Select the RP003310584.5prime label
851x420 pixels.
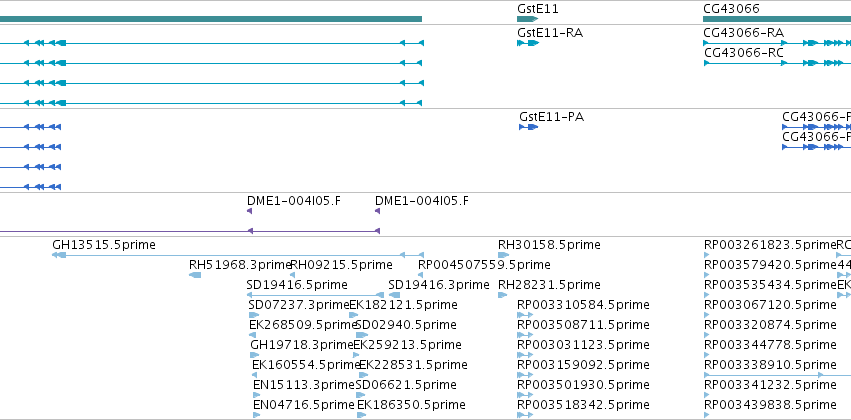tap(583, 305)
